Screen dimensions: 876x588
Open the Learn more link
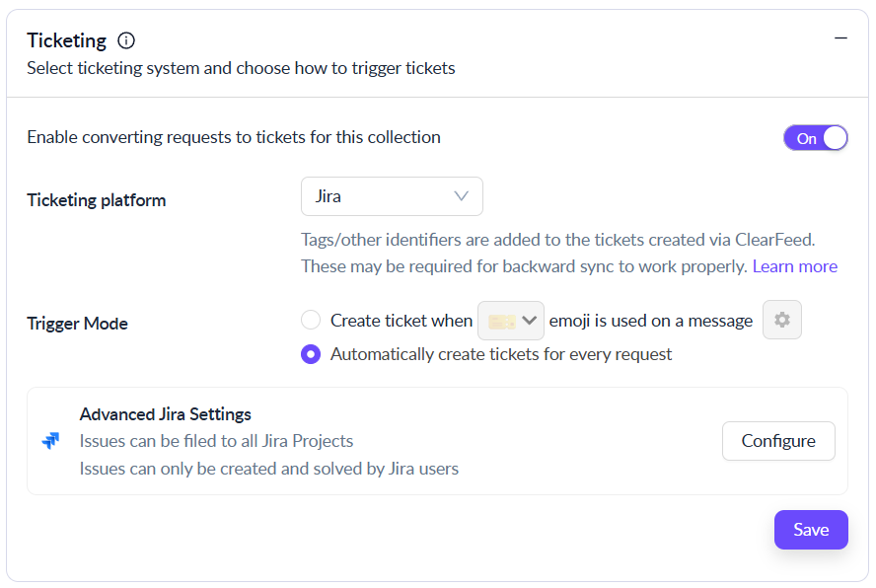coord(794,266)
